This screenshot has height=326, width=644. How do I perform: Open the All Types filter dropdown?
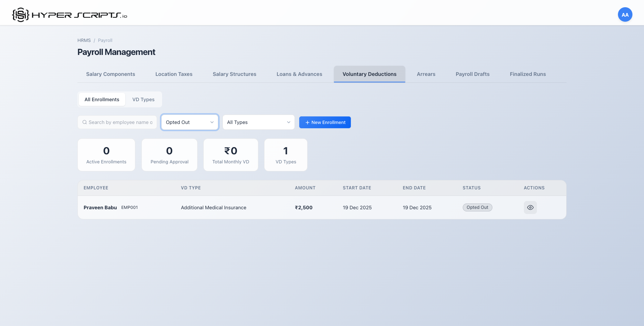click(x=258, y=123)
